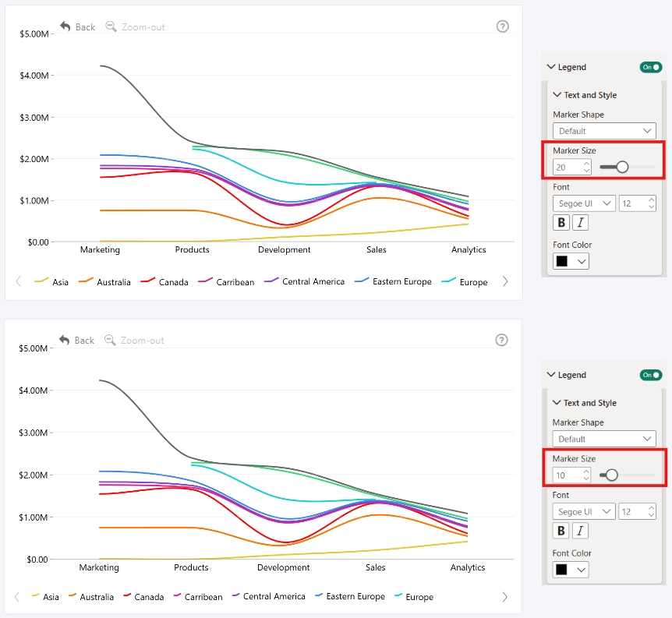Click the Marker Size slider handle at 20

(622, 167)
